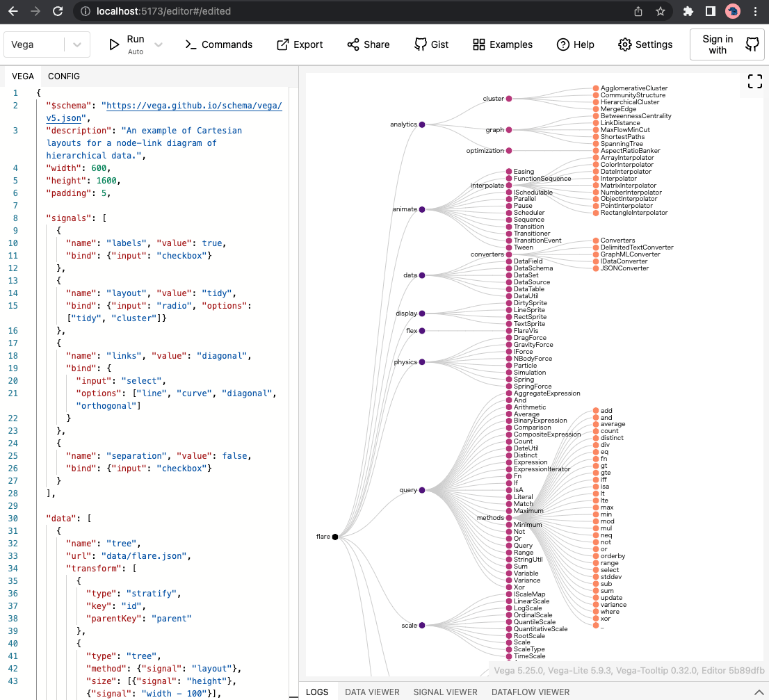Click the pink interpolate node
The image size is (769, 700).
click(x=509, y=186)
